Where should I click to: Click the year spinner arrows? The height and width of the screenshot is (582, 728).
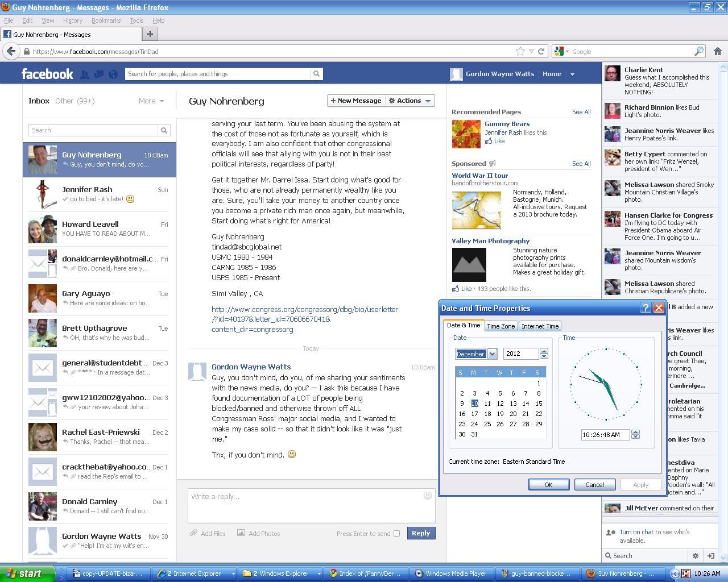(x=544, y=354)
